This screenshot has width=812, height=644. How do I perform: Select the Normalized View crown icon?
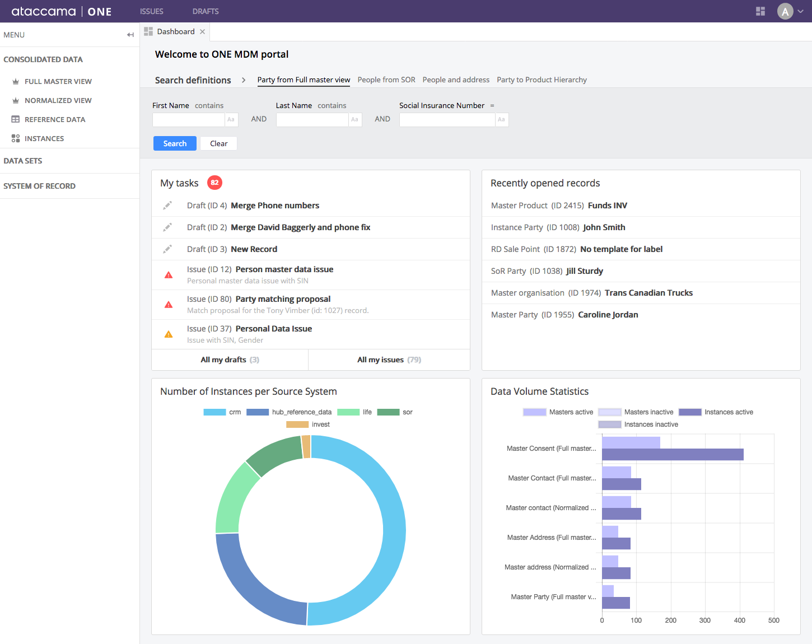(15, 100)
